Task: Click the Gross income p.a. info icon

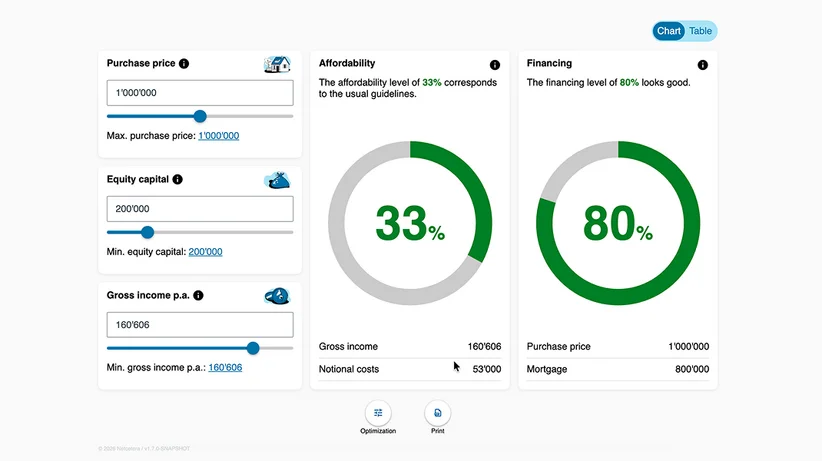Action: 198,295
